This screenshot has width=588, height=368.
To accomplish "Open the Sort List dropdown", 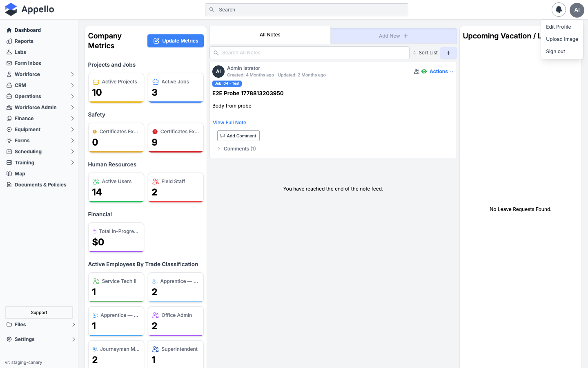I will pos(425,53).
